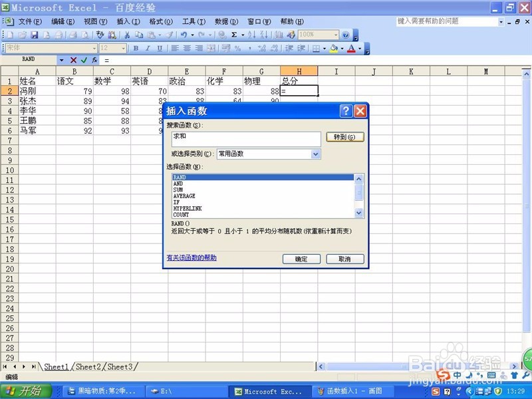Open the help question box dropdown arrow

501,22
